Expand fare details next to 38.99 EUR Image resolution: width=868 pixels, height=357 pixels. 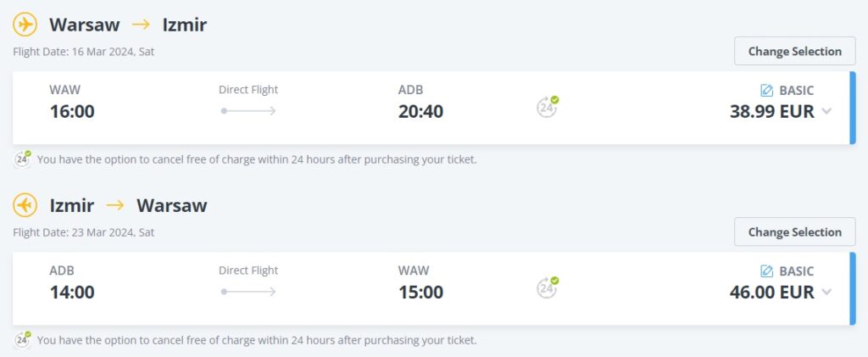click(827, 112)
